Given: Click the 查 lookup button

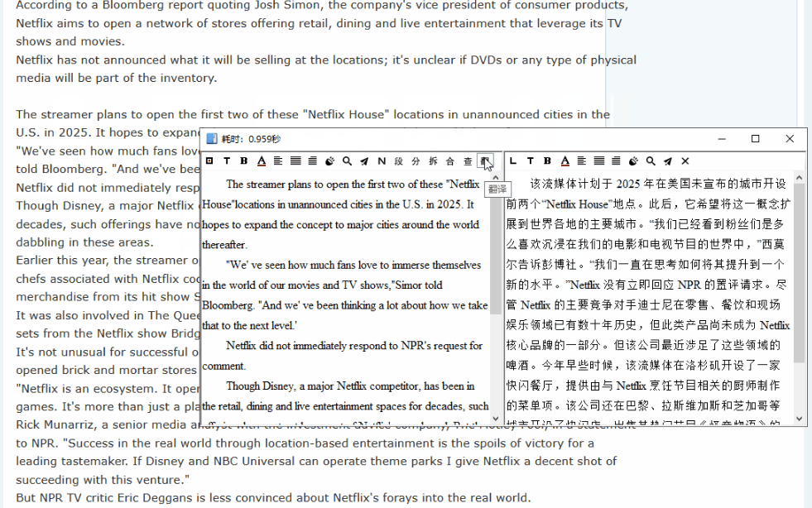Looking at the screenshot, I should tap(468, 161).
